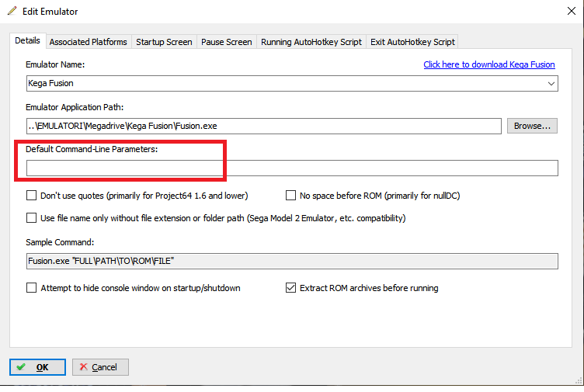Open the Pause Screen tab

(227, 42)
